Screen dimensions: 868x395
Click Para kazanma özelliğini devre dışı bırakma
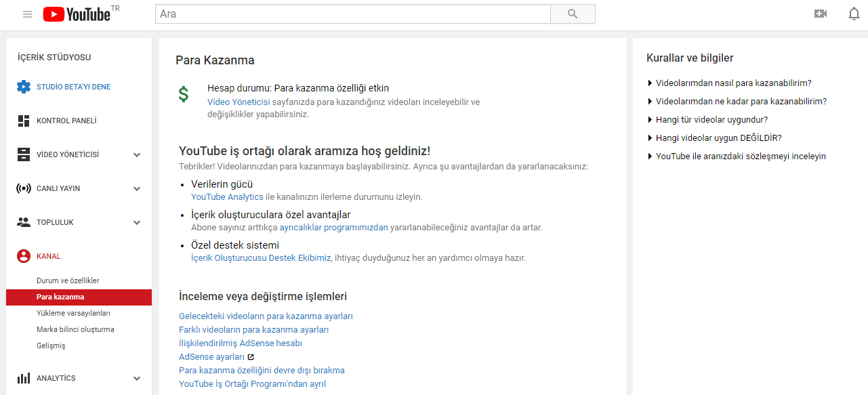tap(262, 371)
